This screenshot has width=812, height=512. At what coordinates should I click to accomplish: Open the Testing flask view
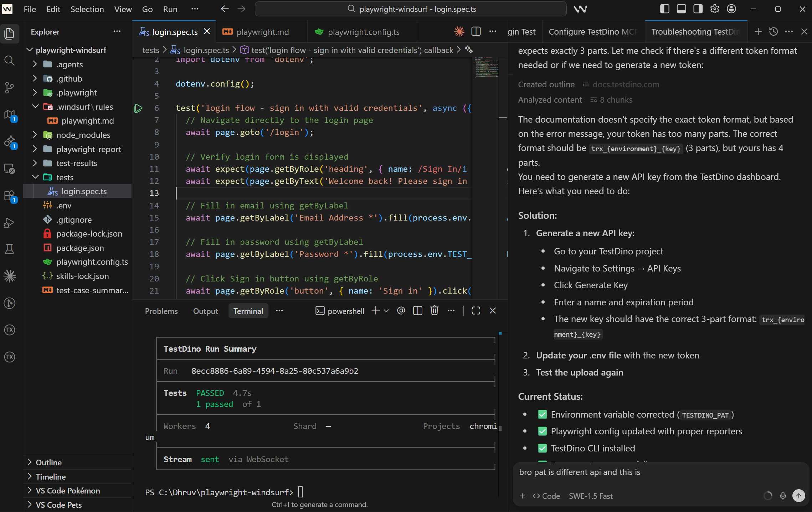(10, 249)
